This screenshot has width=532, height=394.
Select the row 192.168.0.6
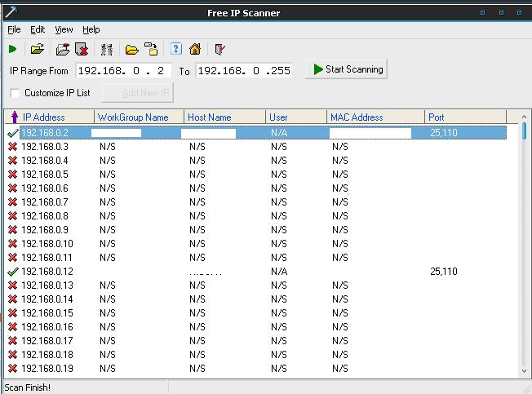[x=256, y=188]
